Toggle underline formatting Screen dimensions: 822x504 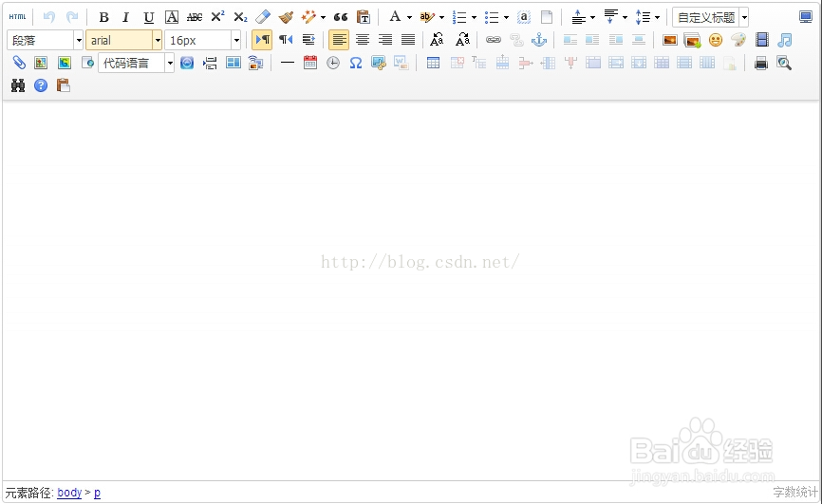[149, 17]
